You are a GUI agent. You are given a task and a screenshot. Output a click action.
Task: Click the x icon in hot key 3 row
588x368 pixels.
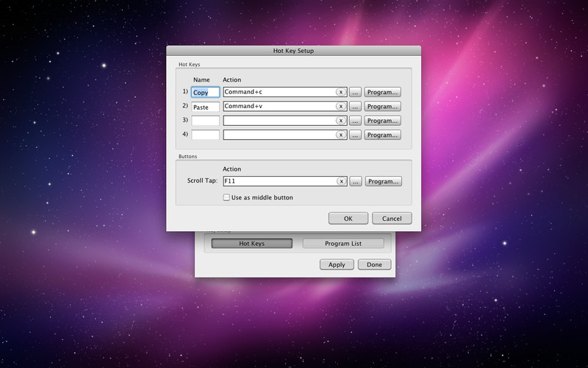(341, 121)
